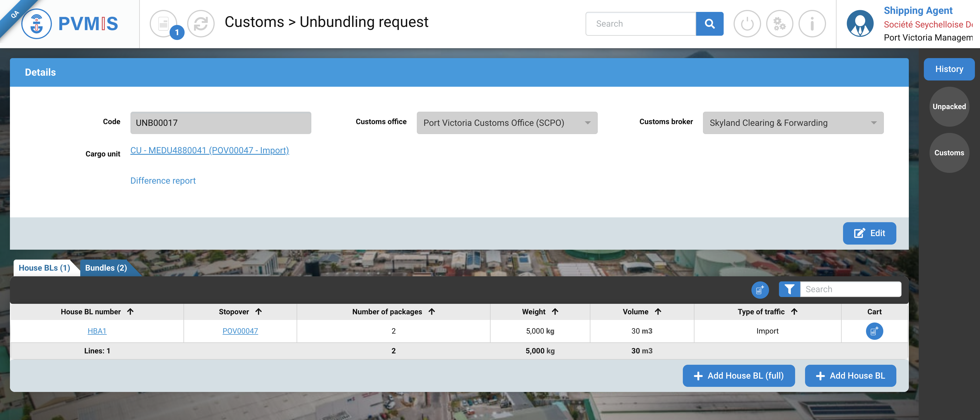Viewport: 980px width, 420px height.
Task: Open the settings gears icon
Action: (779, 24)
